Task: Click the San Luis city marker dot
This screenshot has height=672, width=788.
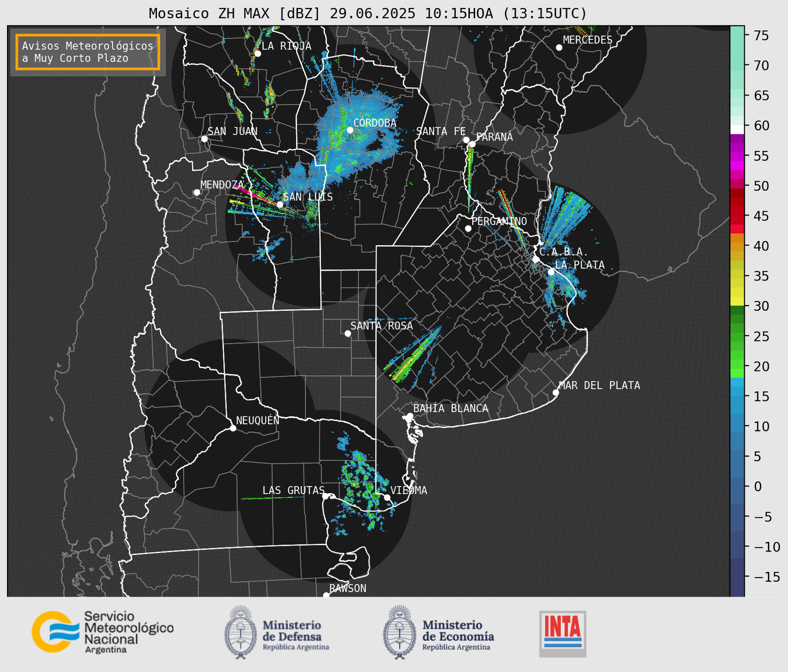Action: coord(279,205)
